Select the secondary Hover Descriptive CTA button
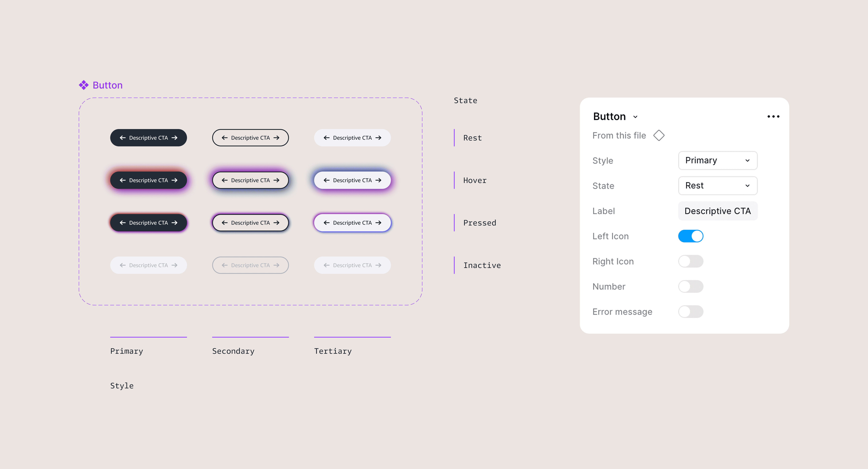This screenshot has height=469, width=868. click(250, 180)
